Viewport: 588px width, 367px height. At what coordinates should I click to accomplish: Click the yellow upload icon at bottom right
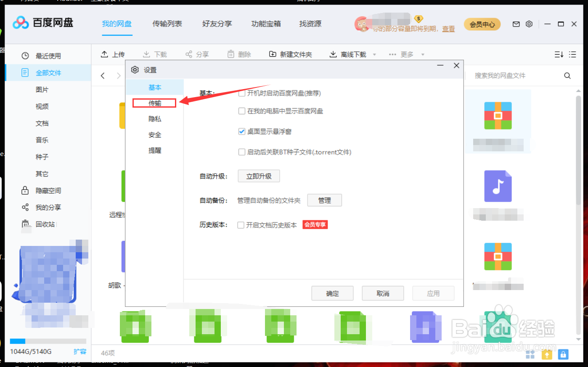[x=547, y=354]
